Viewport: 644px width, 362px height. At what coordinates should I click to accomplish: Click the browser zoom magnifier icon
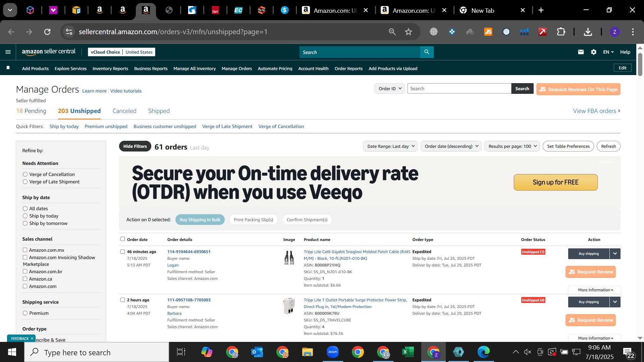392,32
